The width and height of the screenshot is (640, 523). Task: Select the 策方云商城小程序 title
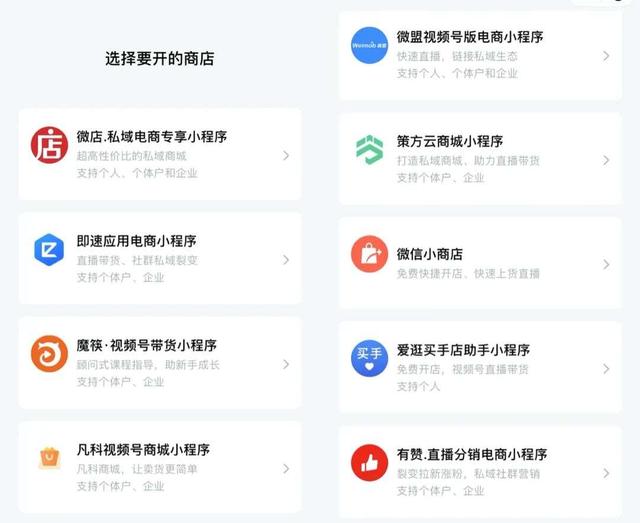coord(450,142)
